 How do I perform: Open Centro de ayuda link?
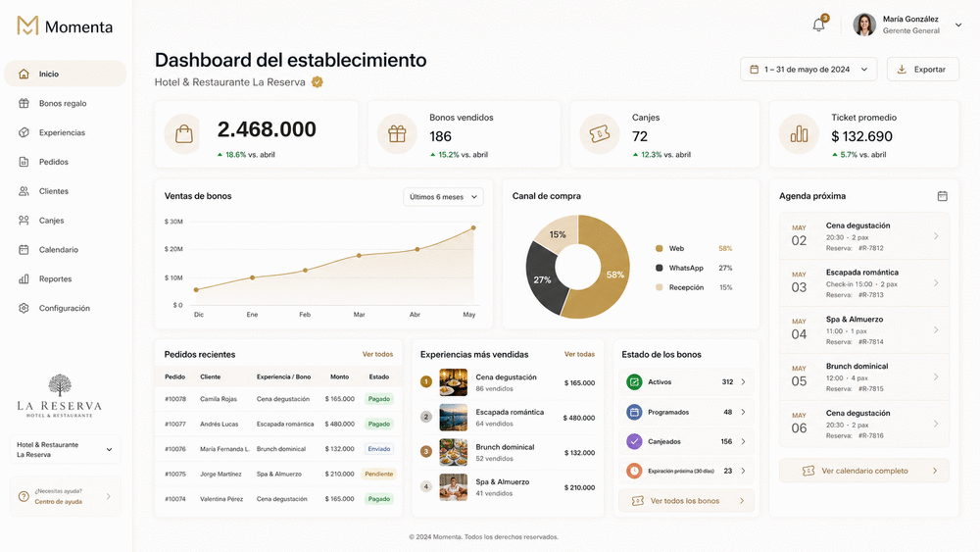pos(58,502)
